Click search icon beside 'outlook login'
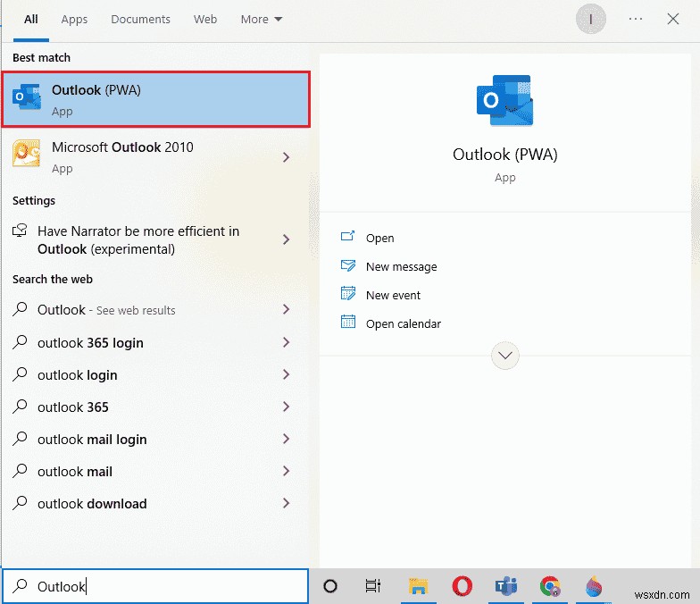Image resolution: width=700 pixels, height=604 pixels. pyautogui.click(x=20, y=374)
